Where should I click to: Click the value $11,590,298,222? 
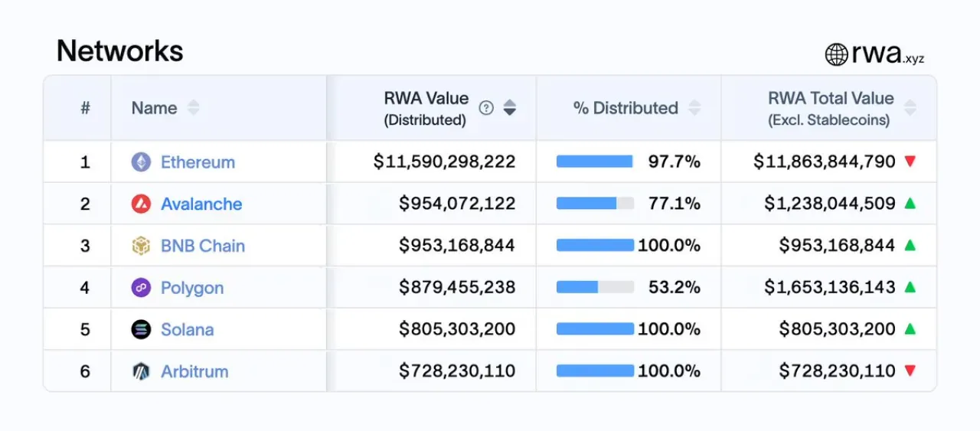click(x=444, y=162)
